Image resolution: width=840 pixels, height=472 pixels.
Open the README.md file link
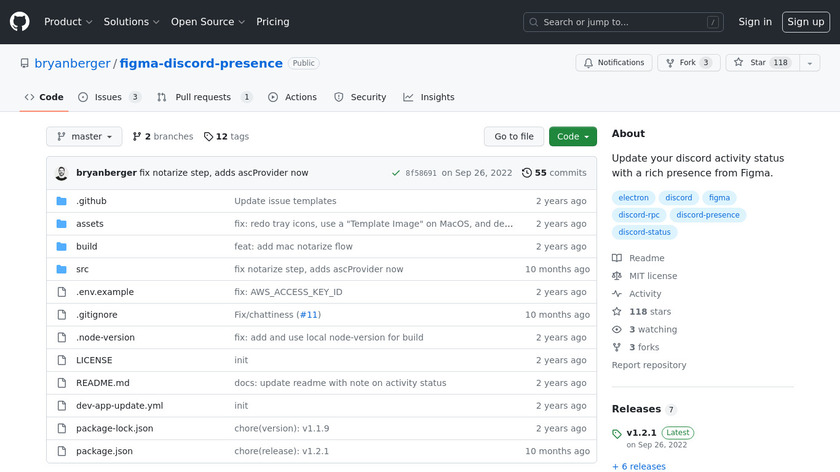[x=103, y=383]
